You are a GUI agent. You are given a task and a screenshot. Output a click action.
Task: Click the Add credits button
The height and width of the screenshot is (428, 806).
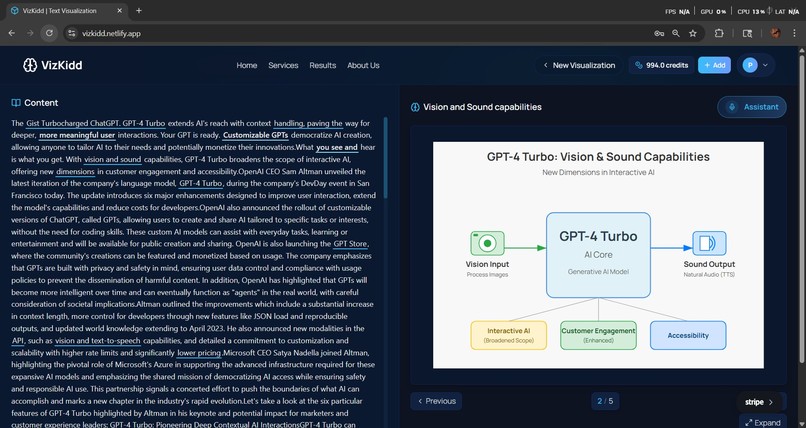click(715, 65)
